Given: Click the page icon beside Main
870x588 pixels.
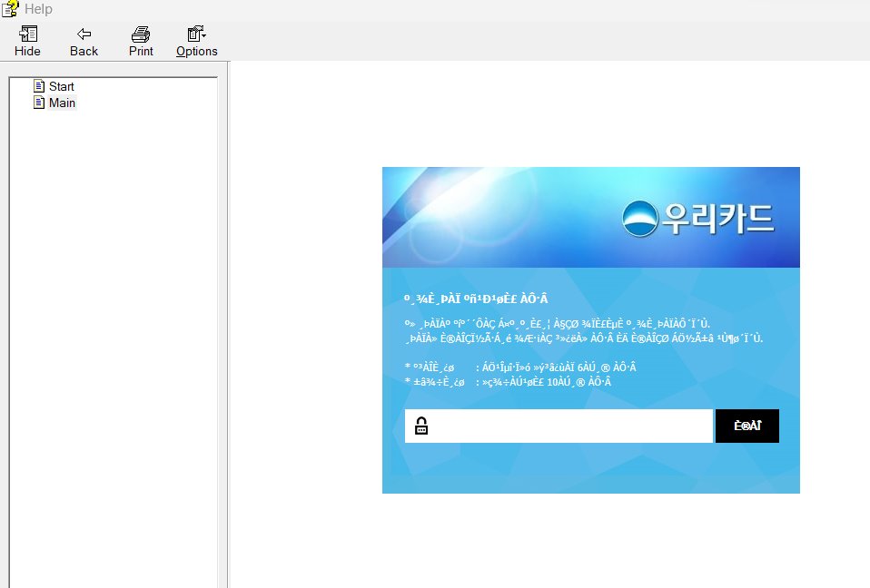Looking at the screenshot, I should coord(39,103).
